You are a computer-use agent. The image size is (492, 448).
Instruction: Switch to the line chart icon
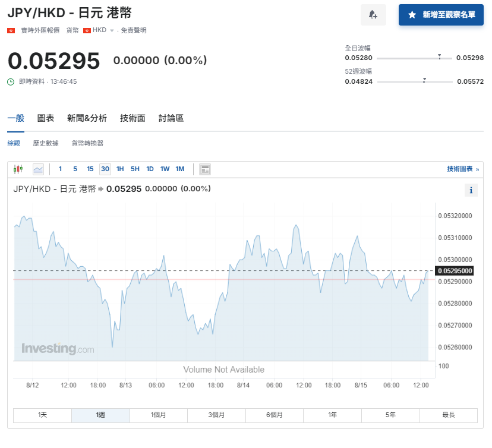coord(37,169)
